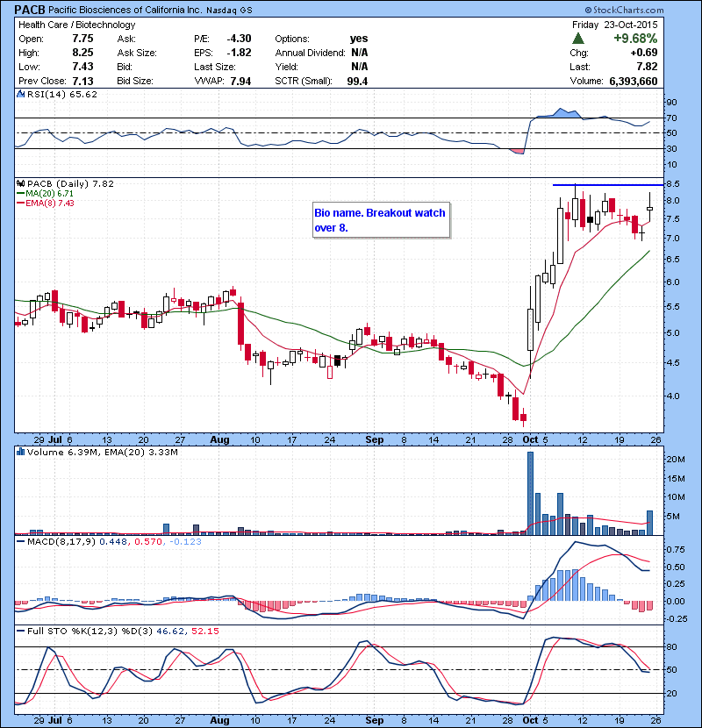Click the High value 8.25

[x=82, y=53]
